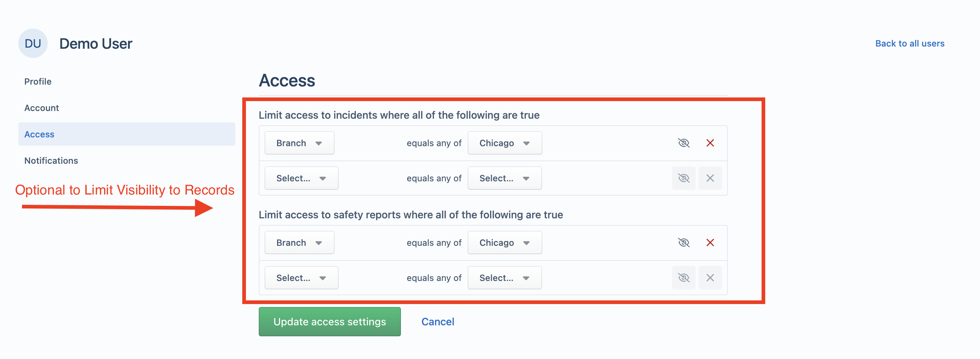
Task: Click the gray X on empty incidents rule
Action: [710, 178]
